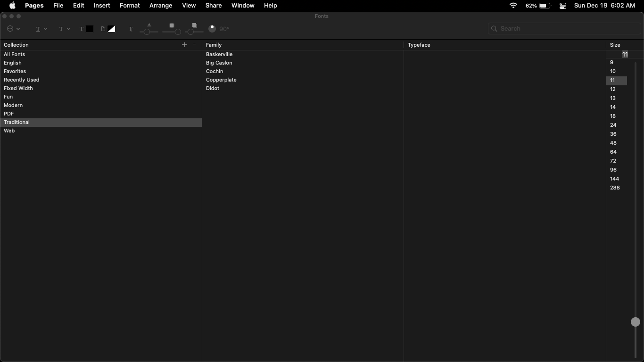Screen dimensions: 644x362
Task: Select the Traditional collection
Action: pos(101,122)
